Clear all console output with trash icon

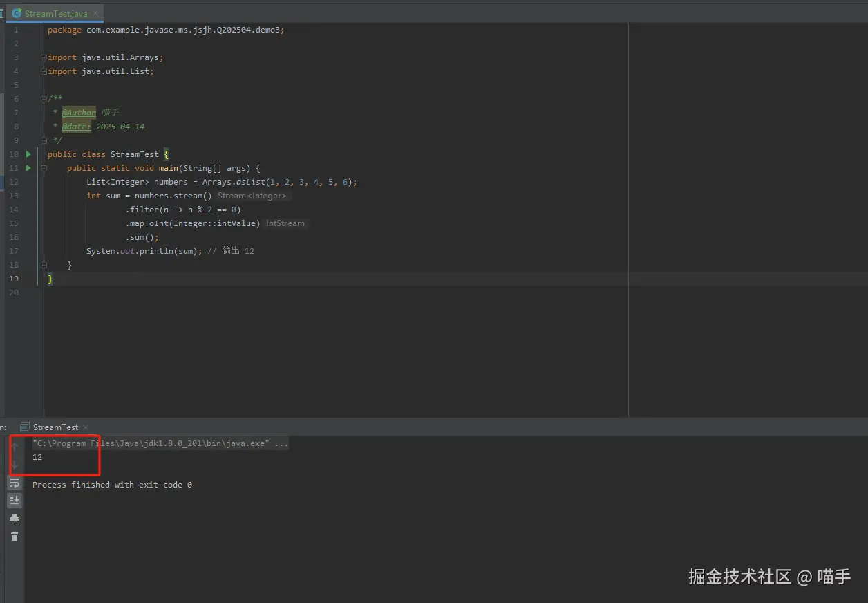click(15, 536)
